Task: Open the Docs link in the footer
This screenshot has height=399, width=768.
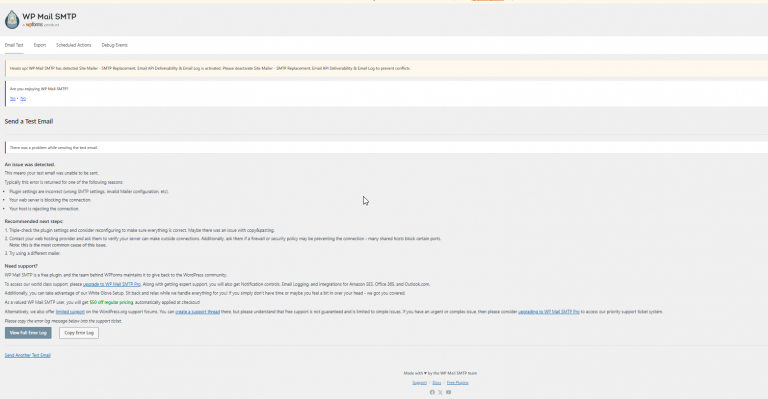Action: [437, 383]
